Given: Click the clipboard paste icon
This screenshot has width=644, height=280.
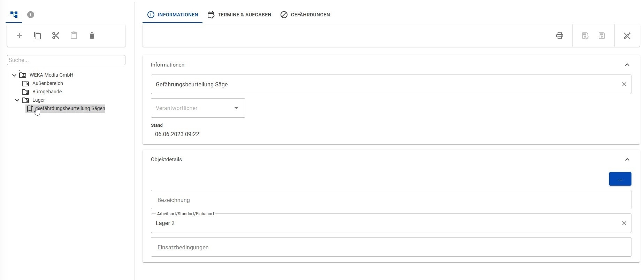Looking at the screenshot, I should tap(74, 36).
